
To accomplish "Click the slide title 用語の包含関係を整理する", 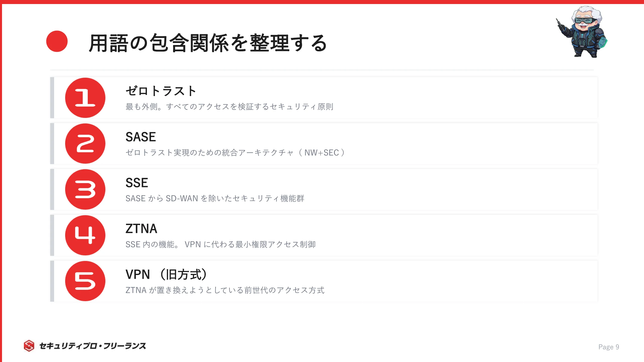I will pos(208,43).
